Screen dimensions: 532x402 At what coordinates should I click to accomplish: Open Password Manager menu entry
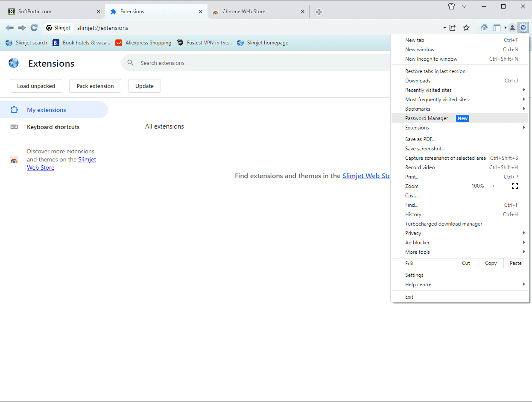click(x=460, y=118)
